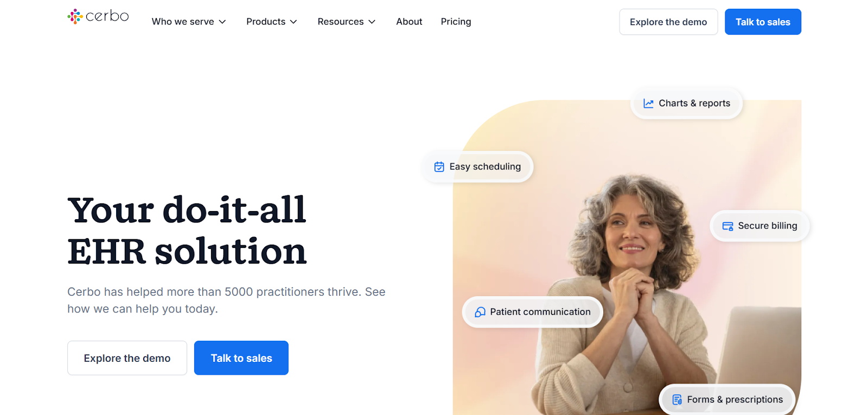Viewport: 868px width, 415px height.
Task: Select the Charts & reports label
Action: [x=694, y=103]
